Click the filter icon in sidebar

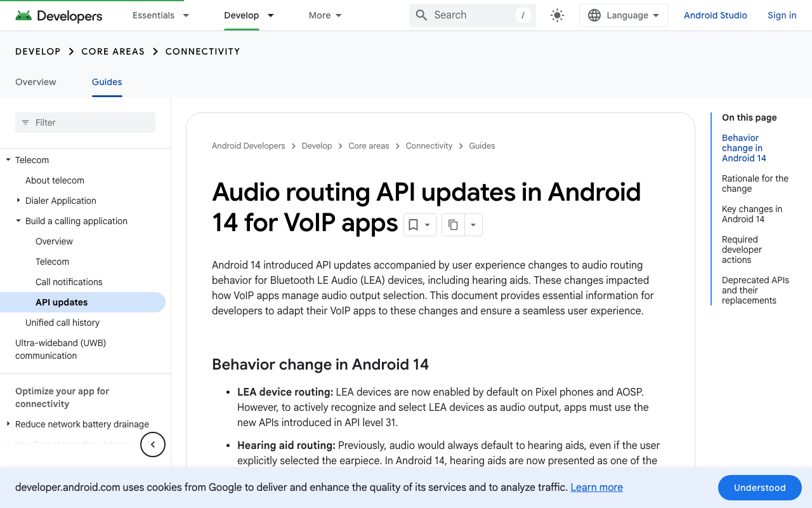pyautogui.click(x=25, y=123)
